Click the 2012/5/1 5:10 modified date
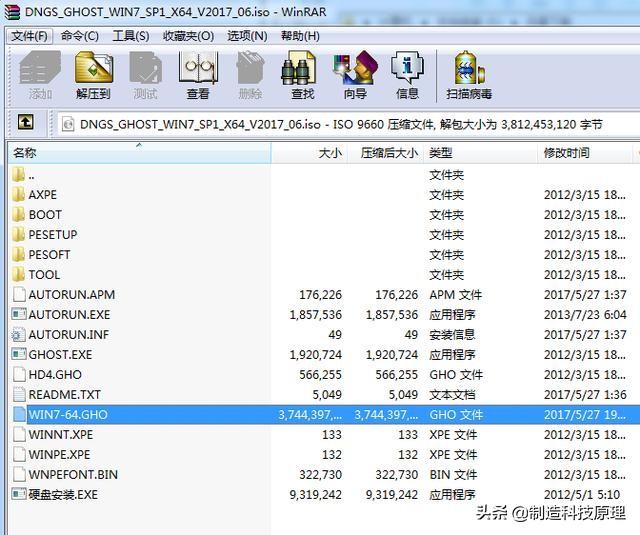This screenshot has width=640, height=535. click(x=582, y=494)
